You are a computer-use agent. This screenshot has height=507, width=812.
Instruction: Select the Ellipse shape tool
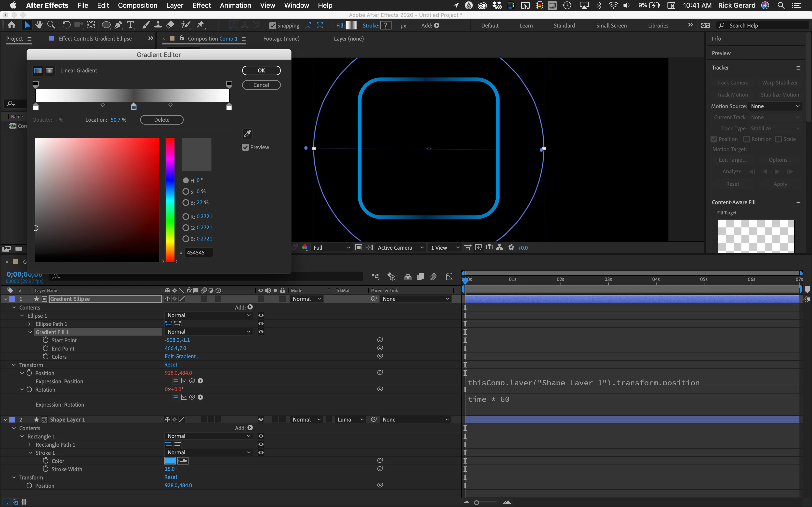(x=106, y=25)
